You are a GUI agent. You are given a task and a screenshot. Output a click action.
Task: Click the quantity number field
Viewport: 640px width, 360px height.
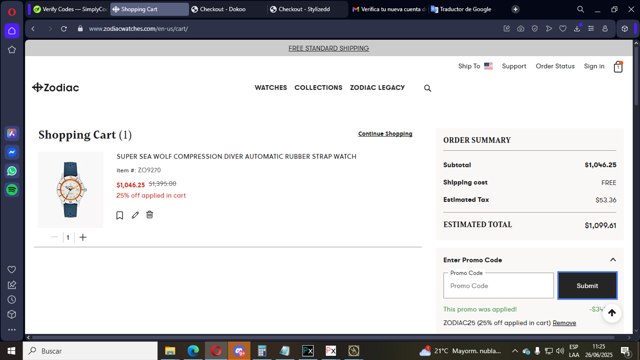[68, 237]
